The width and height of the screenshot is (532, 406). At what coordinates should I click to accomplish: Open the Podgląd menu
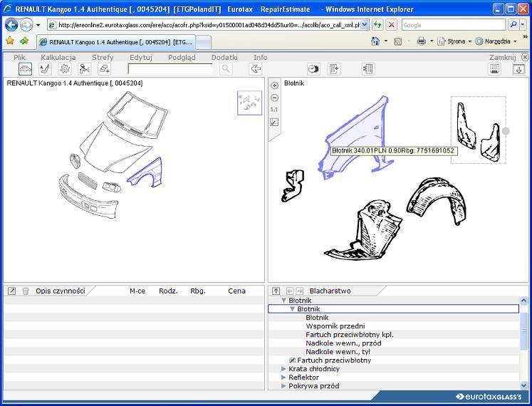(x=182, y=57)
